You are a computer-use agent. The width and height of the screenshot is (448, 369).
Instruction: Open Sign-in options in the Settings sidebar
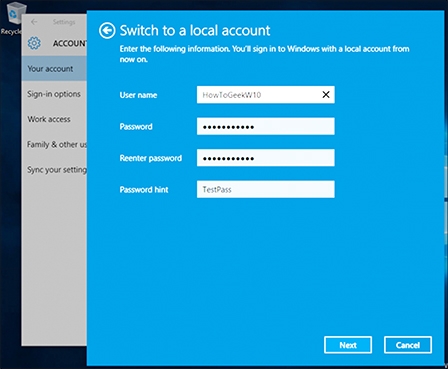54,94
